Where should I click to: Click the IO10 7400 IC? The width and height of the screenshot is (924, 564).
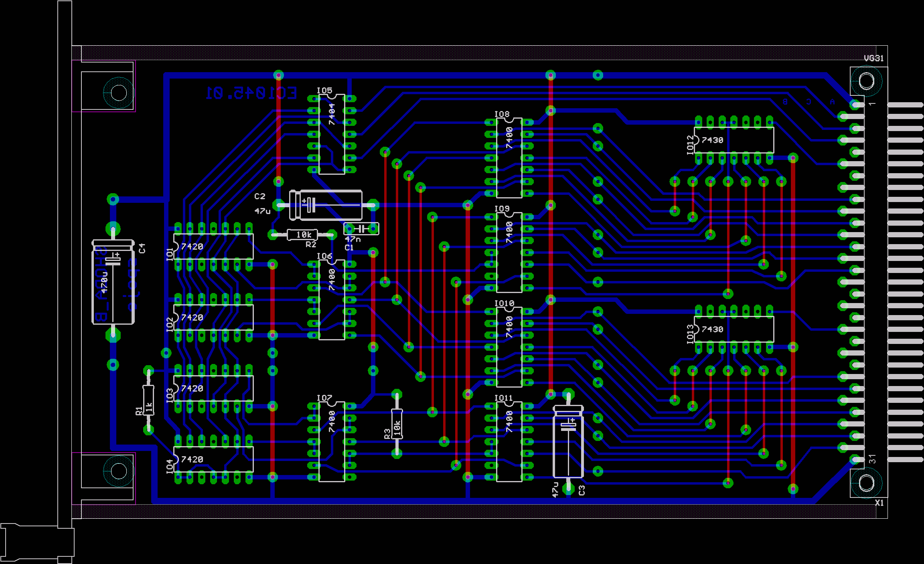(x=509, y=347)
